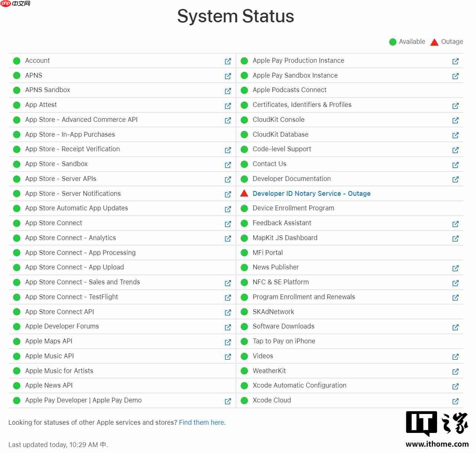
Task: Open the Apple Pay Sandbox Instance status page
Action: (x=455, y=76)
